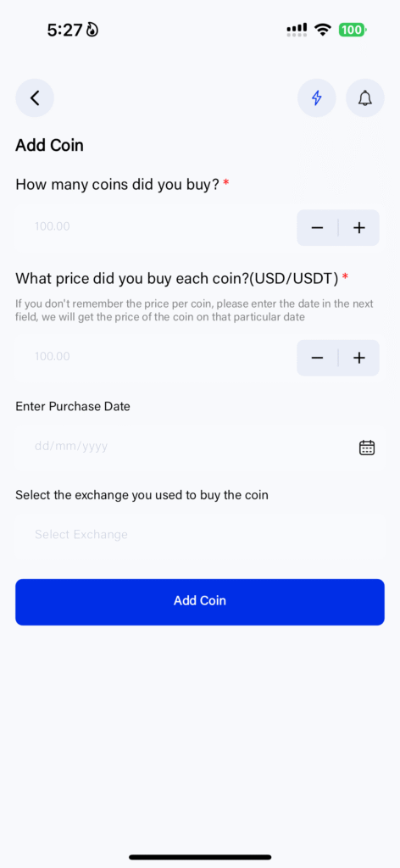Focus the coin quantity input field
The height and width of the screenshot is (868, 400).
(x=156, y=227)
